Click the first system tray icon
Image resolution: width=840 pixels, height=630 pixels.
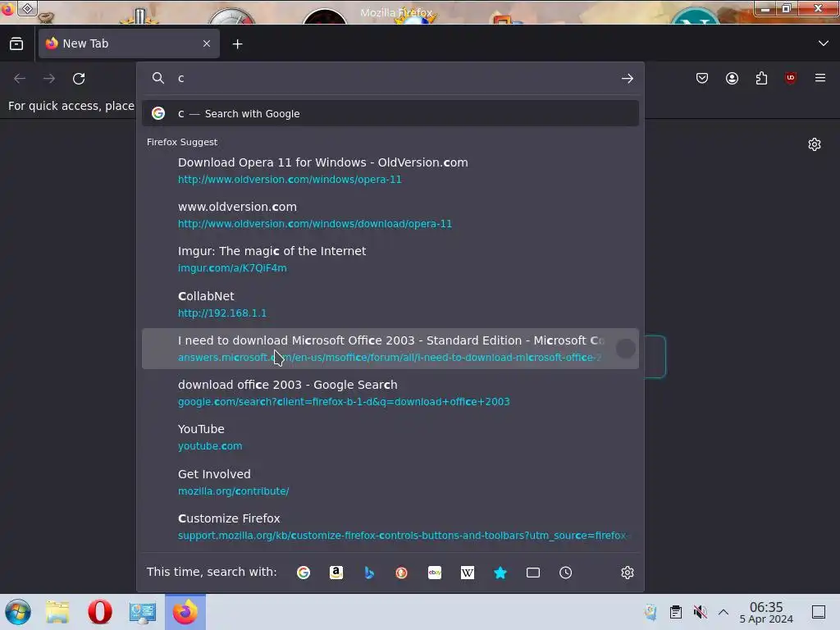651,612
